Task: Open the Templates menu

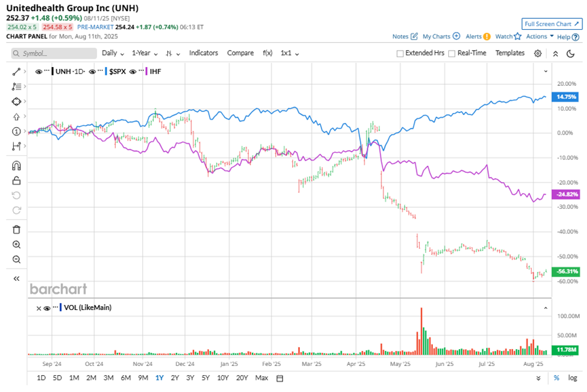Action: 510,53
